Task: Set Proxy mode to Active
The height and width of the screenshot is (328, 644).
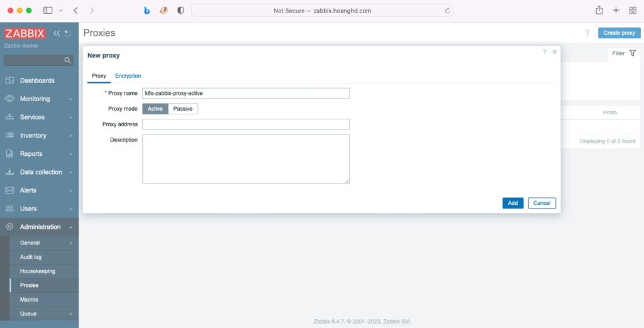Action: (x=155, y=109)
